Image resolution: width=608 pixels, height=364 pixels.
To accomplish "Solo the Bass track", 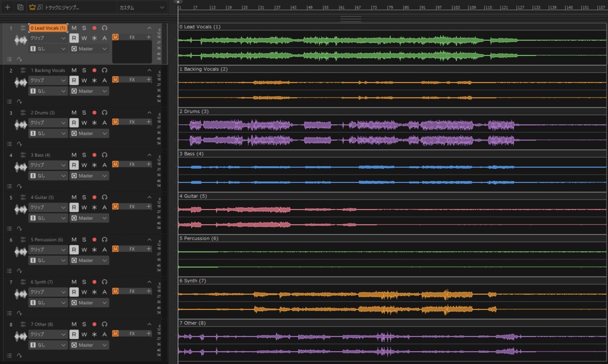I will click(x=84, y=154).
